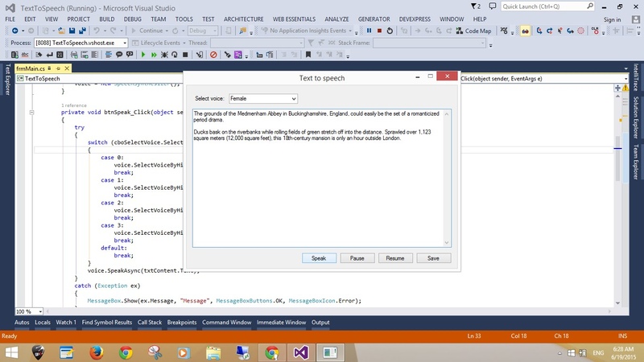Open the TOOLS menu
The image size is (644, 362).
click(184, 19)
